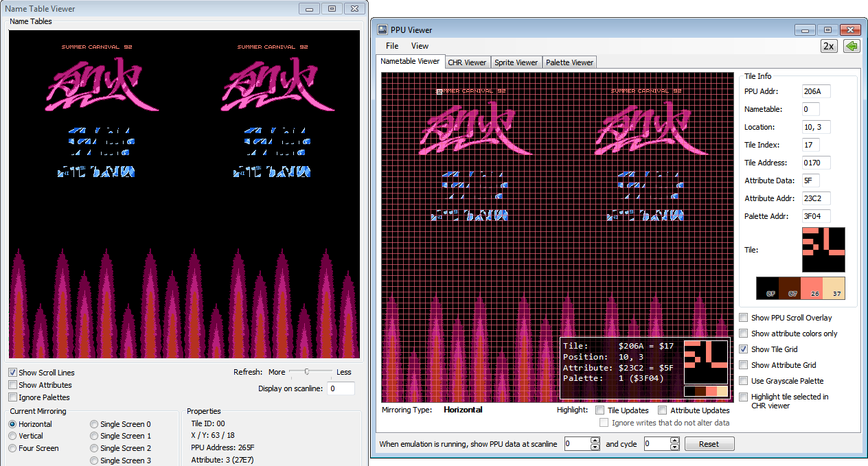Click the green arrow icon in PPU Viewer toolbar
Viewport: 868px width, 466px height.
click(x=851, y=45)
